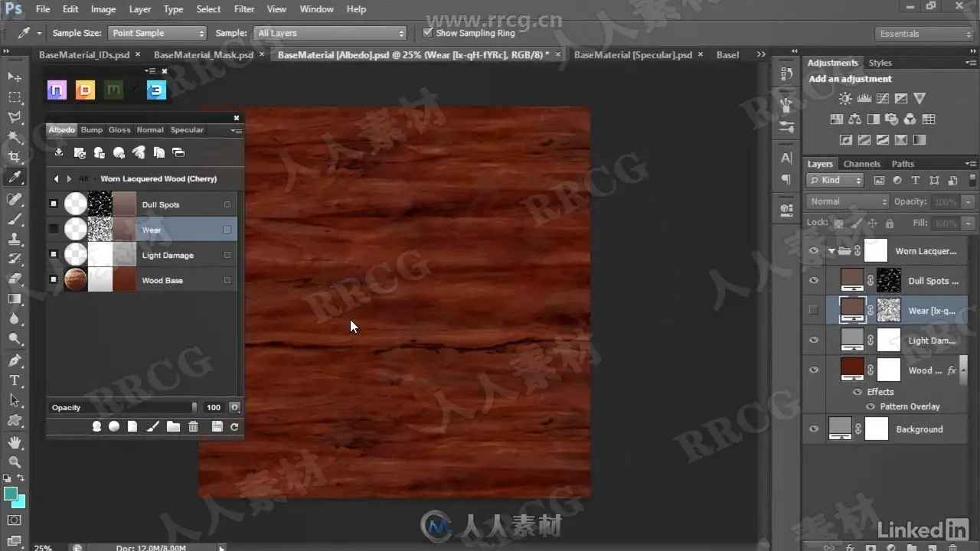Click the folder icon in material panel

[x=174, y=426]
